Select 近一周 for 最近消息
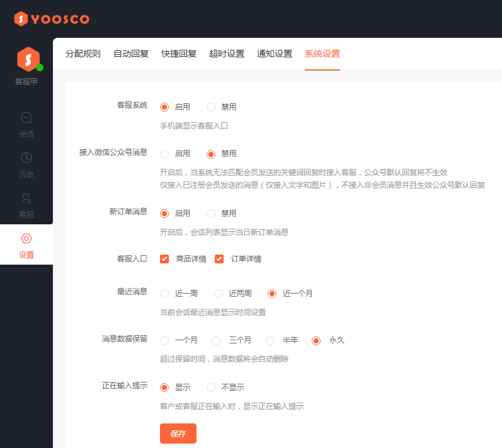Viewport: 502px width, 448px height. 164,294
